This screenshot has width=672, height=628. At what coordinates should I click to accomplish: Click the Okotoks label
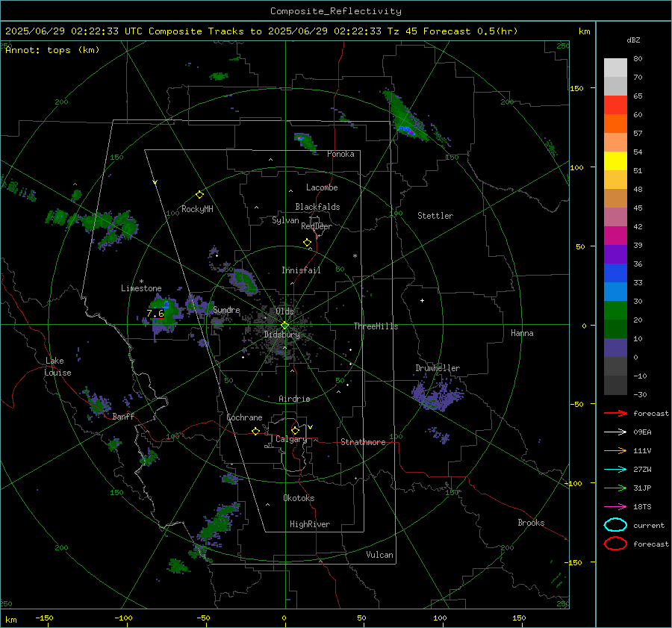tap(299, 498)
